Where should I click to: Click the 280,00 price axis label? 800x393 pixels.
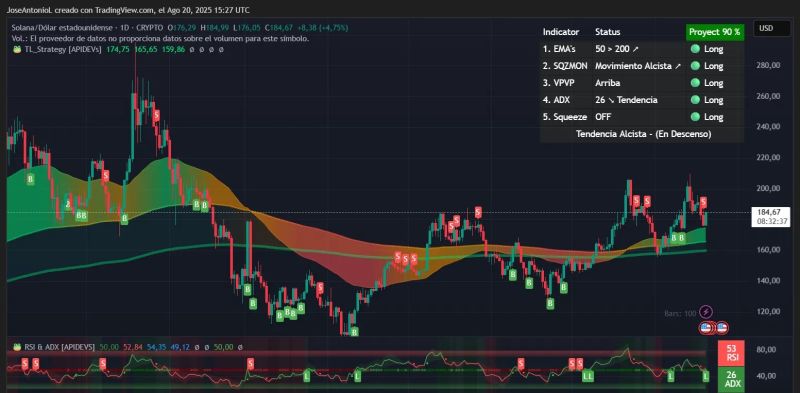pyautogui.click(x=768, y=65)
